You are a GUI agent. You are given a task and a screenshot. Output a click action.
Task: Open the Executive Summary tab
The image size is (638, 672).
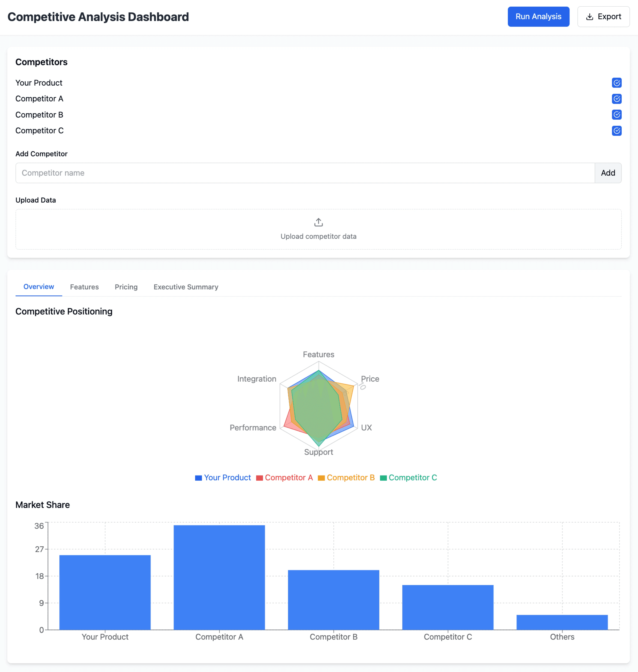[x=186, y=287]
